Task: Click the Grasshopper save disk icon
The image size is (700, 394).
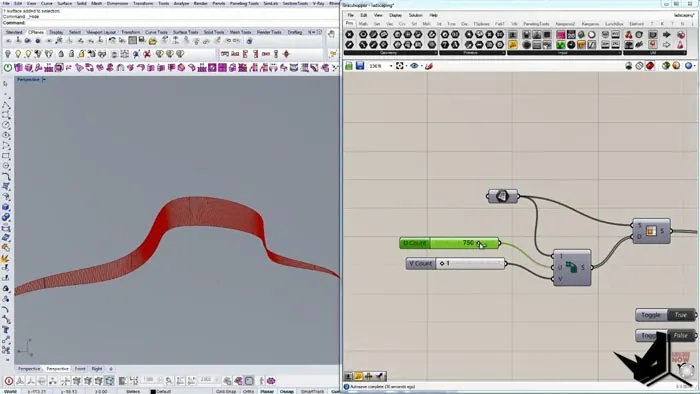Action: [360, 66]
